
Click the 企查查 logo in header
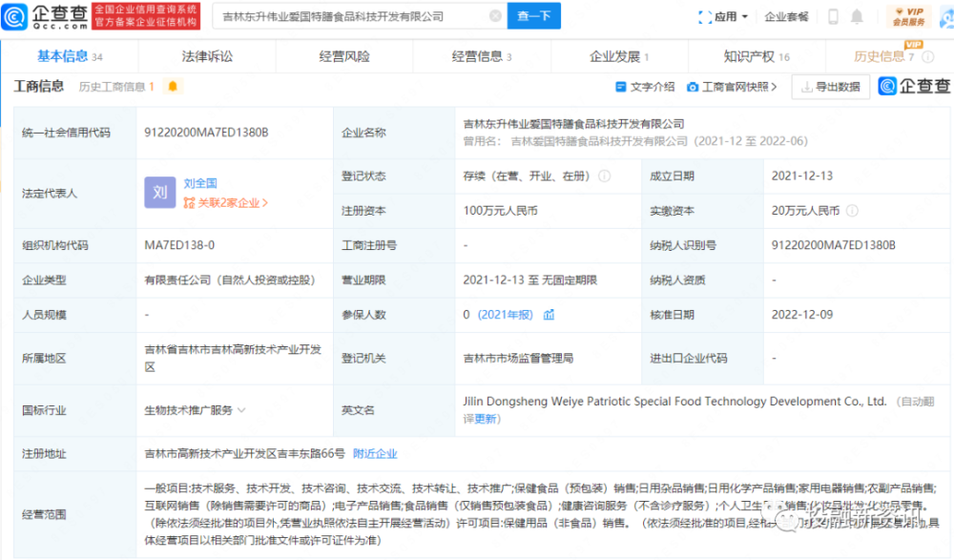click(x=48, y=16)
